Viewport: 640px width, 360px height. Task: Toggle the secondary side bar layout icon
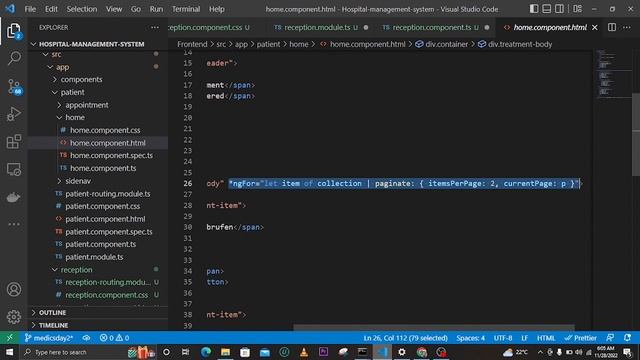click(560, 9)
